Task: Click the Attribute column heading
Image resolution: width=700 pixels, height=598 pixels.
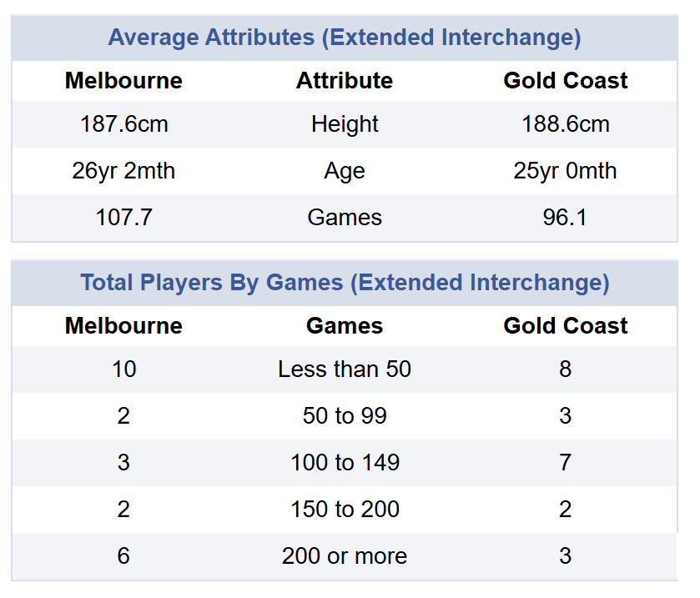Action: click(344, 81)
